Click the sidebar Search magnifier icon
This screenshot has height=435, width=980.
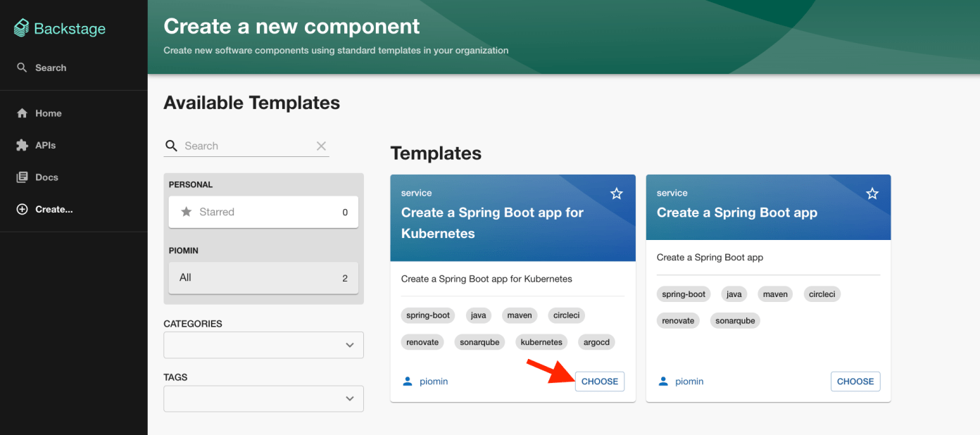pyautogui.click(x=22, y=68)
